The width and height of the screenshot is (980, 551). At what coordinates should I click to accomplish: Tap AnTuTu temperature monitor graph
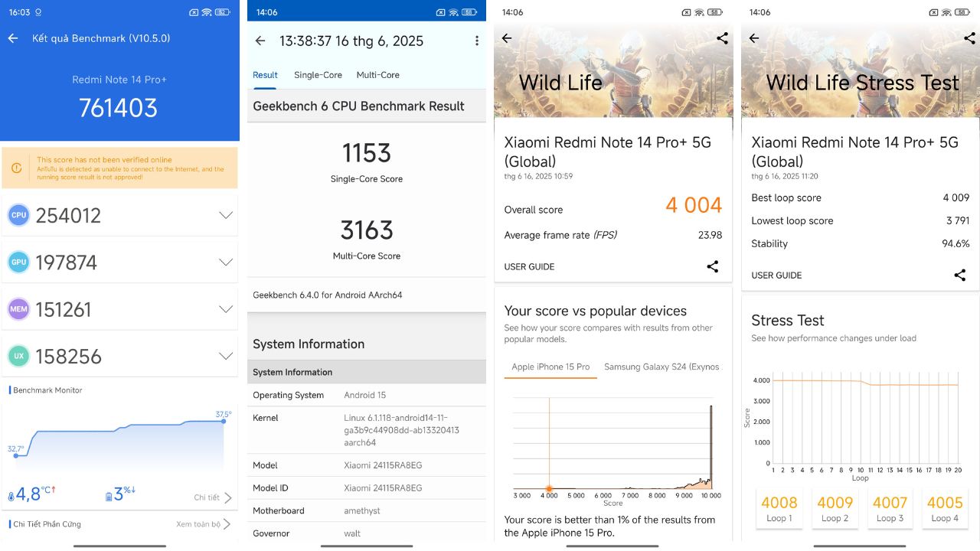[x=119, y=444]
